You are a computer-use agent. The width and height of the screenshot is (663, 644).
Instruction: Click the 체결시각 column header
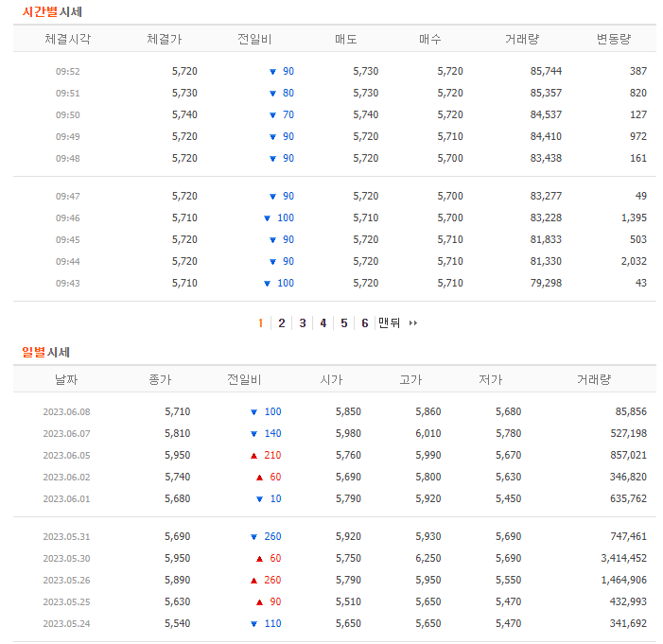coord(68,39)
